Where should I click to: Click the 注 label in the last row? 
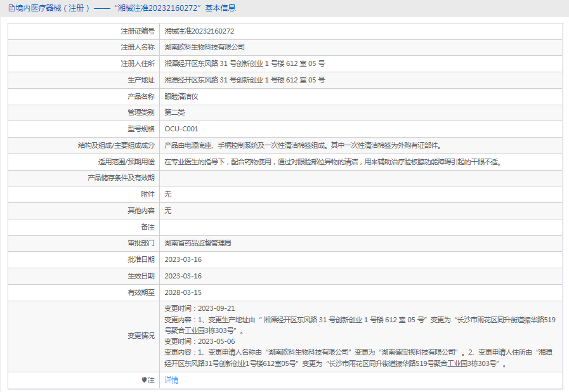coord(151,380)
